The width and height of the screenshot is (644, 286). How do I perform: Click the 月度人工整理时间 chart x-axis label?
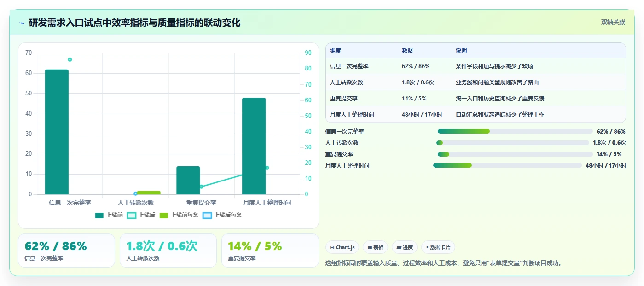[x=267, y=203]
